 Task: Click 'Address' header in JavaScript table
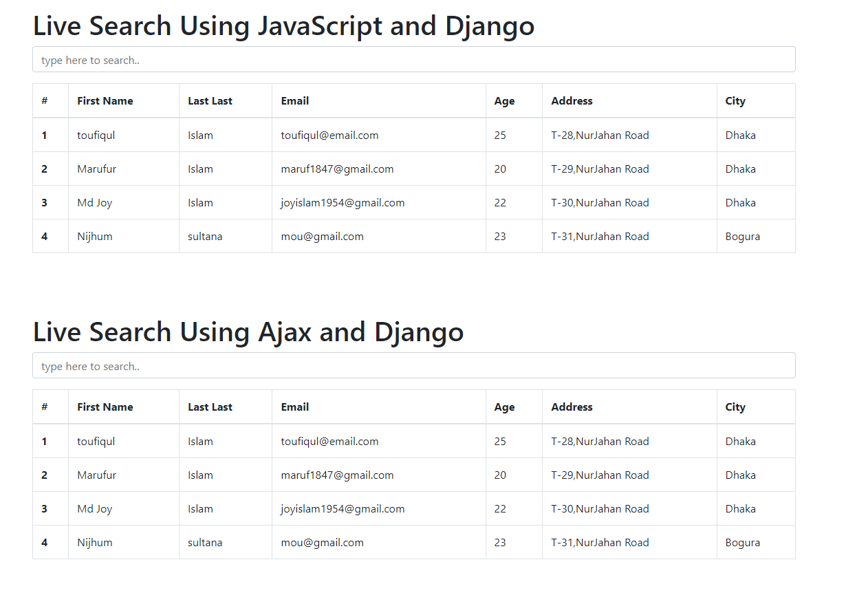click(572, 100)
